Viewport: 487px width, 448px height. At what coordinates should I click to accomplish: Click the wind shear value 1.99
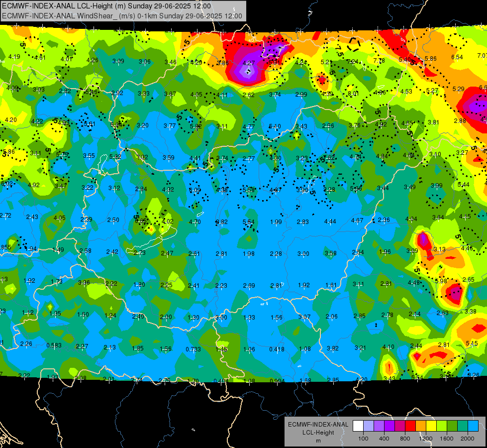tap(276, 222)
